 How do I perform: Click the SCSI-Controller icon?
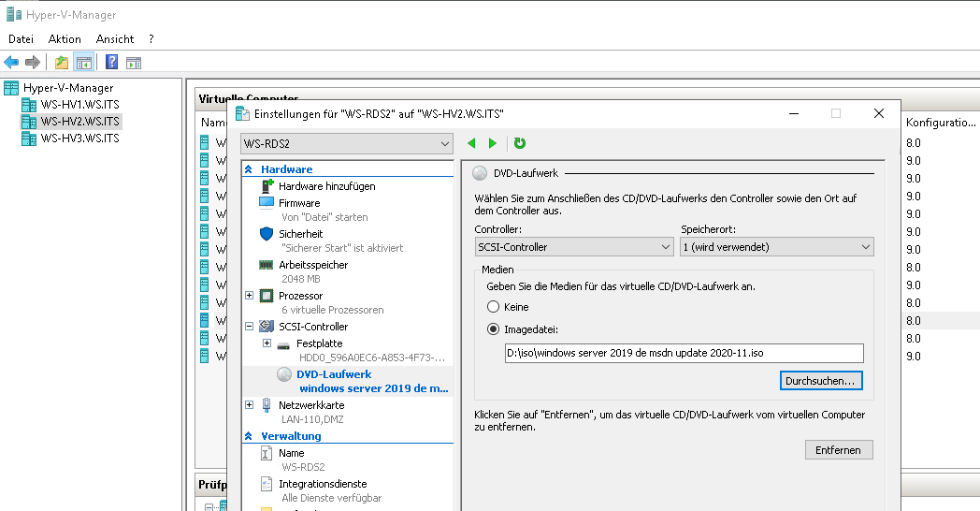[267, 326]
